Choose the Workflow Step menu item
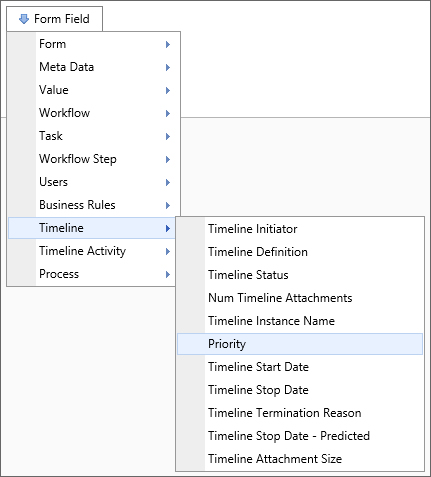Image resolution: width=431 pixels, height=477 pixels. tap(92, 159)
